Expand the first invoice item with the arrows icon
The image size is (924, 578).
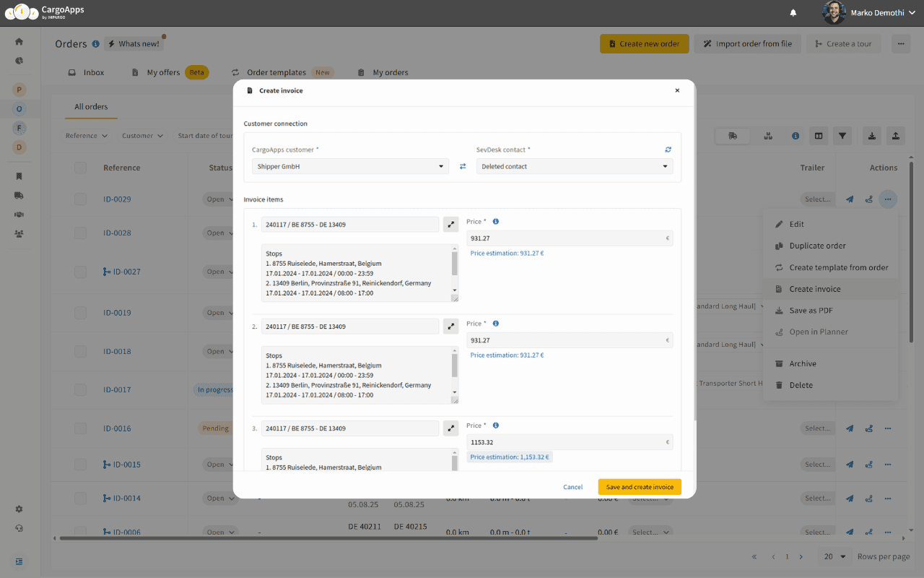pyautogui.click(x=450, y=224)
